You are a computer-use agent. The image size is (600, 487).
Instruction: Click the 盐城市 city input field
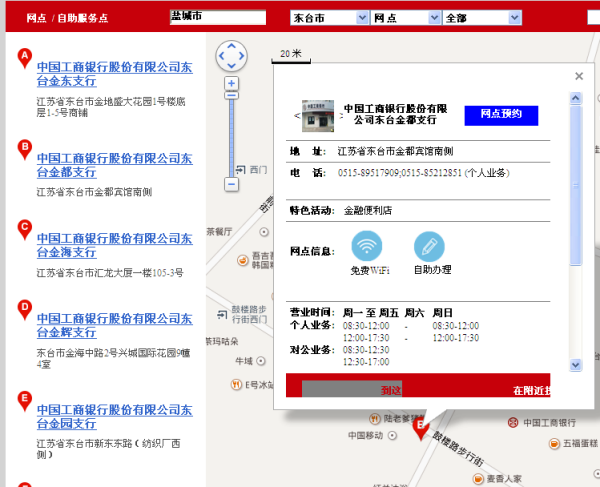coord(218,17)
